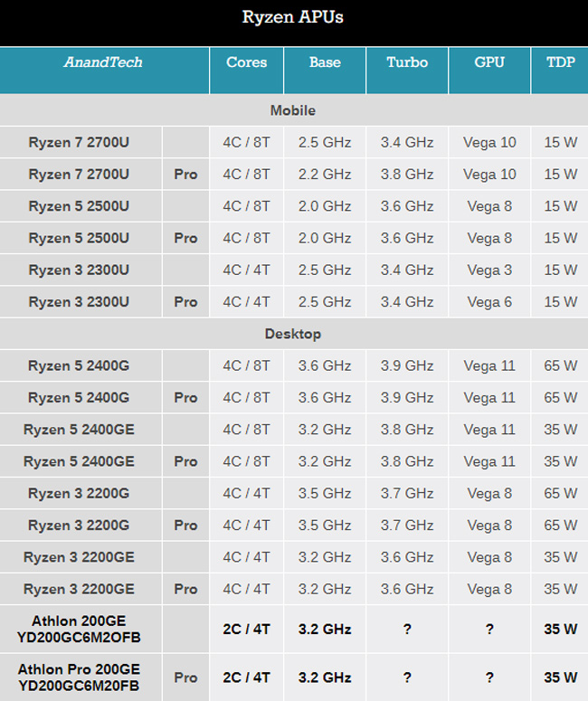Click the Vega 6 GPU cell
The height and width of the screenshot is (701, 588).
(489, 301)
